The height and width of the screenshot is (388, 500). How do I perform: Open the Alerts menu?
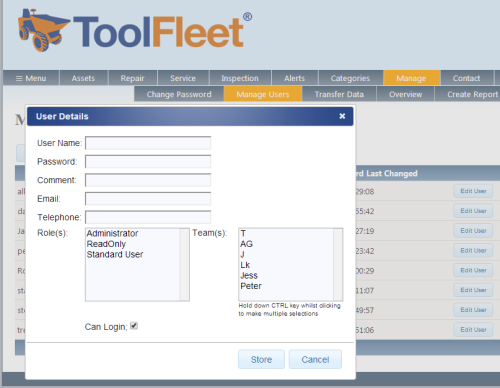coord(295,78)
